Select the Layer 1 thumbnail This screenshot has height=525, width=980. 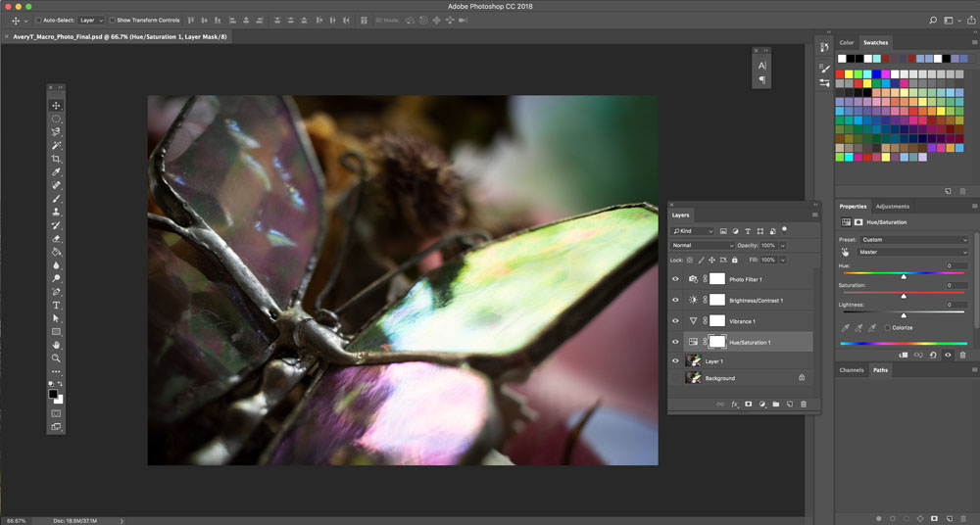click(x=693, y=360)
